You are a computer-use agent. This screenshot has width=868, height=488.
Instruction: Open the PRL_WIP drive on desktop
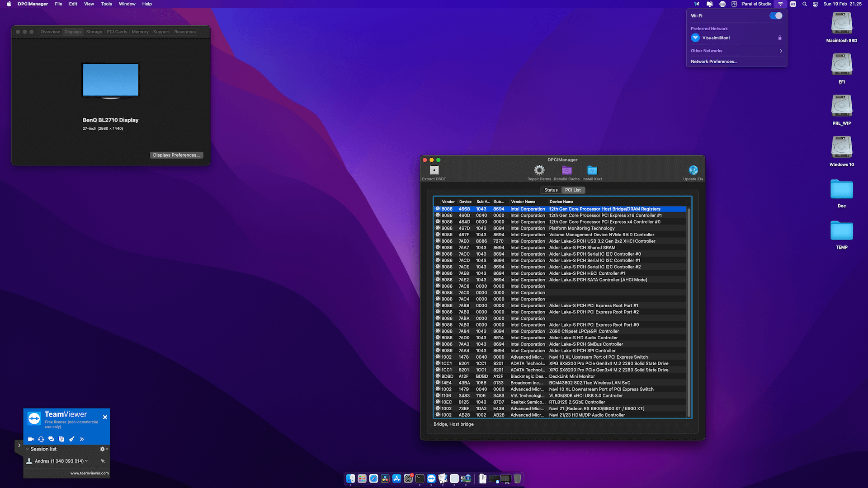tap(842, 106)
